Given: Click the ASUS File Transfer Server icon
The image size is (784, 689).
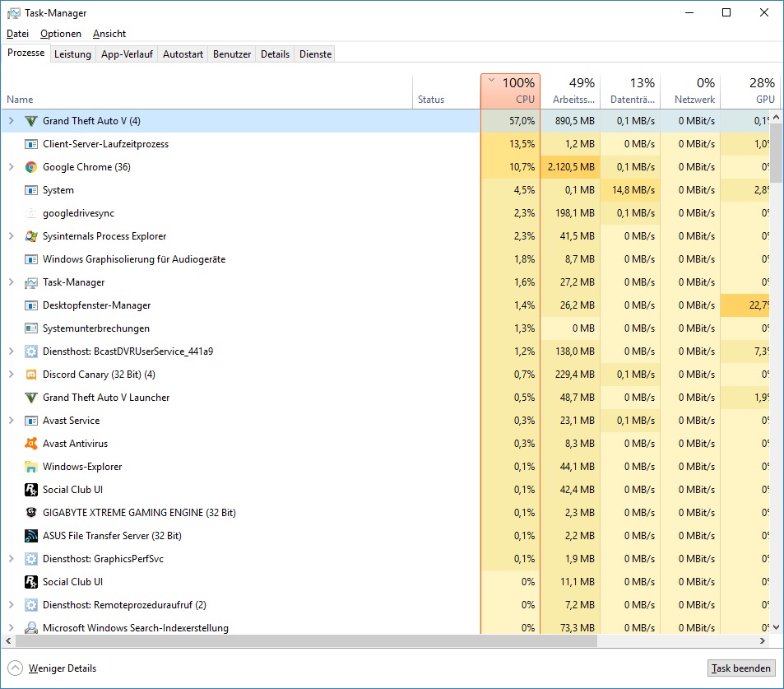Looking at the screenshot, I should click(x=31, y=536).
